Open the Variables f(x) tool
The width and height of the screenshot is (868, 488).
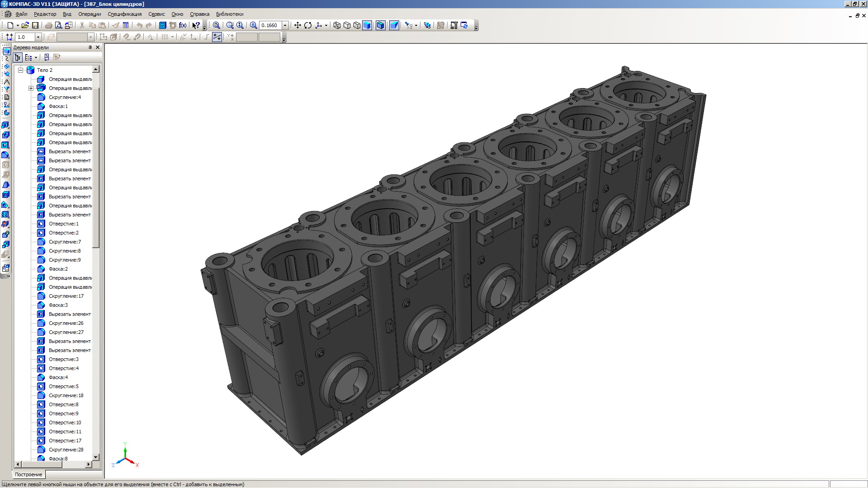(x=183, y=25)
